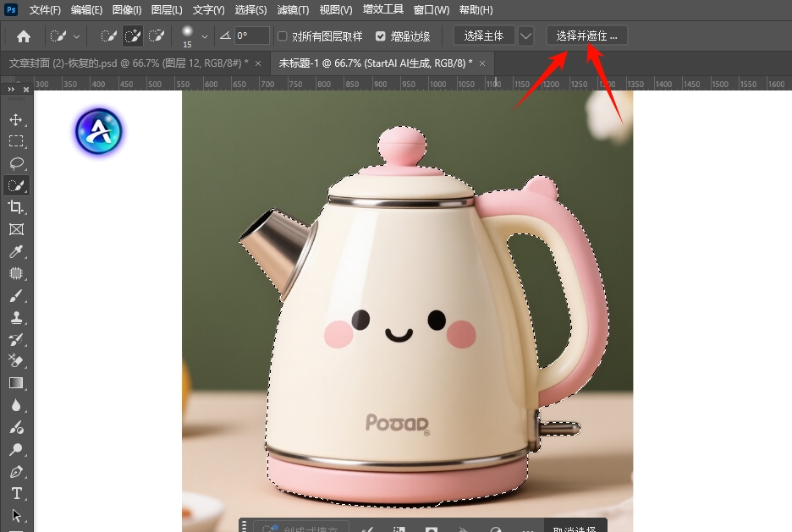Image resolution: width=792 pixels, height=532 pixels.
Task: Uncheck the 增强边缘 checkbox
Action: (380, 36)
